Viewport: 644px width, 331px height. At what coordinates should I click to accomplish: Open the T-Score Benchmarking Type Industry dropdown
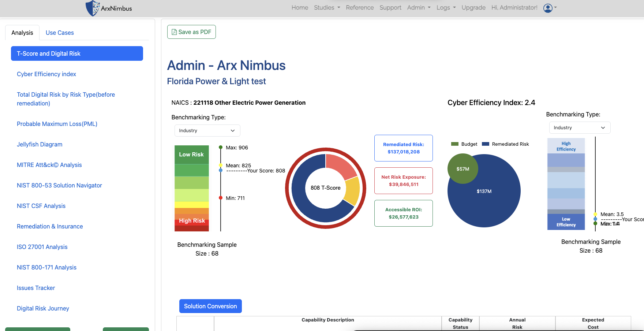tap(207, 131)
